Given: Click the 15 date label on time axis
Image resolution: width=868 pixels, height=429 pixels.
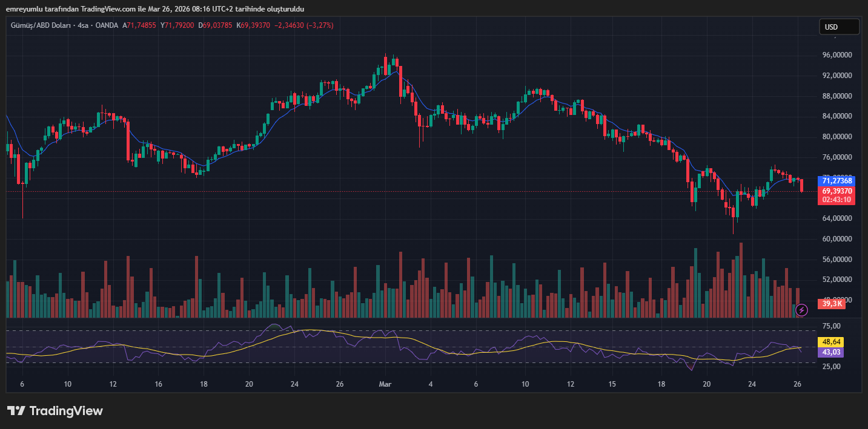Looking at the screenshot, I should click(612, 384).
